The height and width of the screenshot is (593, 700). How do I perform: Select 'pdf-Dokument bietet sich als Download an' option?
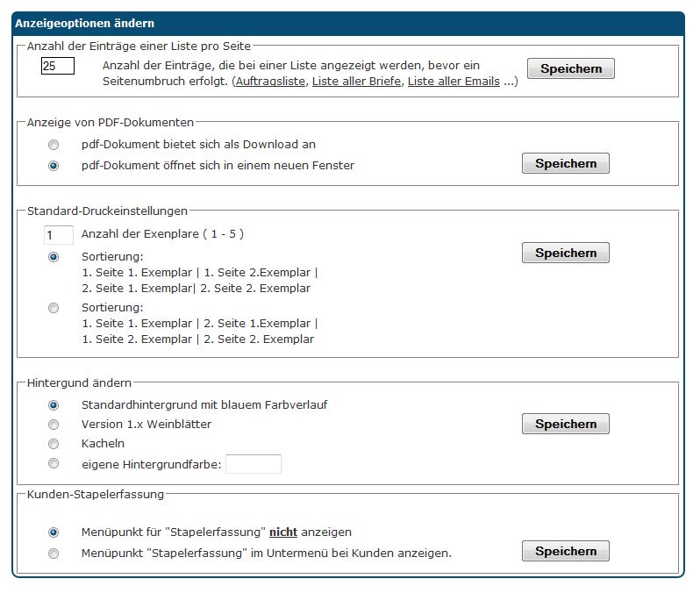tap(54, 145)
